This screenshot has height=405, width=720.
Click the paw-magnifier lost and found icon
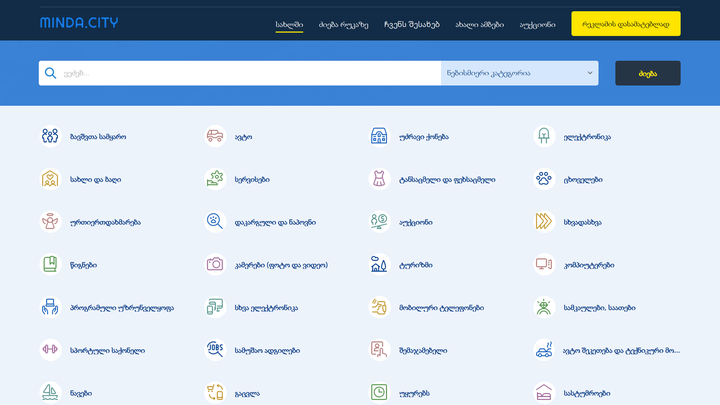click(215, 222)
